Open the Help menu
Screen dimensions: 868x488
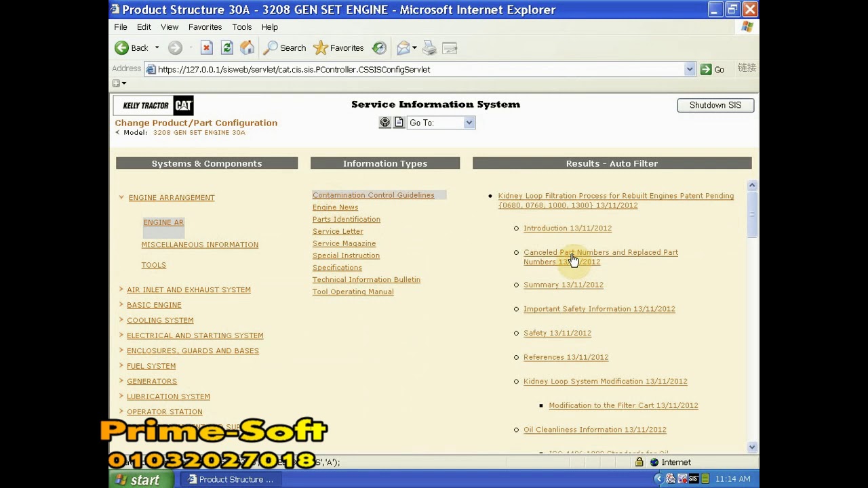tap(270, 27)
